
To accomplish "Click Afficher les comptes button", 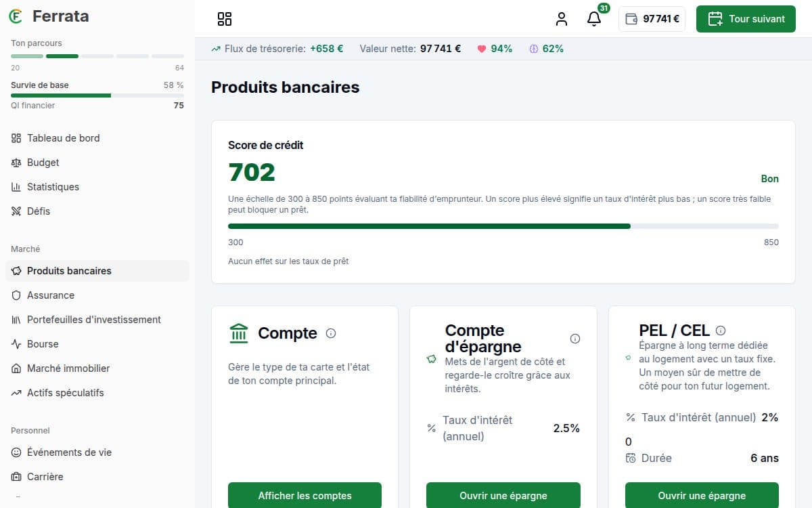I will (x=304, y=495).
